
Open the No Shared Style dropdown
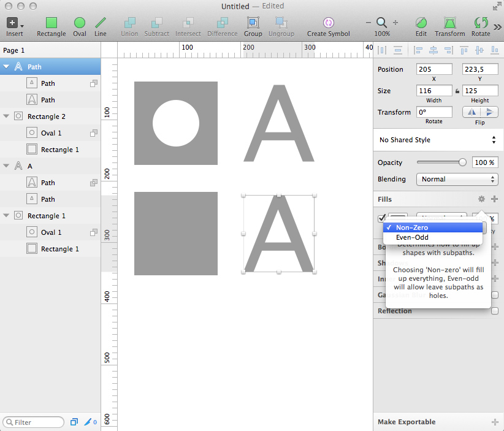437,140
